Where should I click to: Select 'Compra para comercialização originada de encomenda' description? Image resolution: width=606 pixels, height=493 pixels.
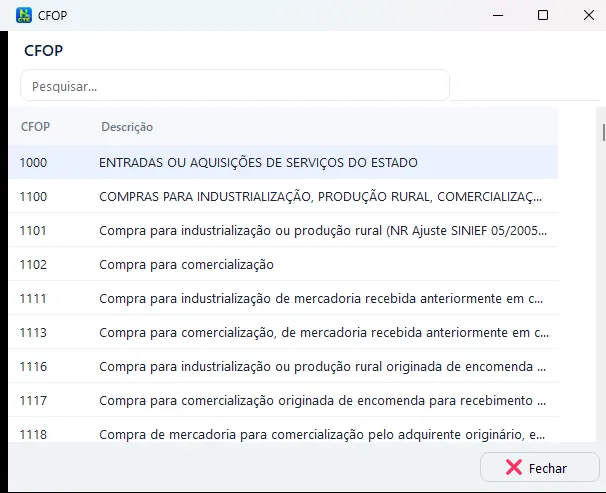pyautogui.click(x=322, y=400)
